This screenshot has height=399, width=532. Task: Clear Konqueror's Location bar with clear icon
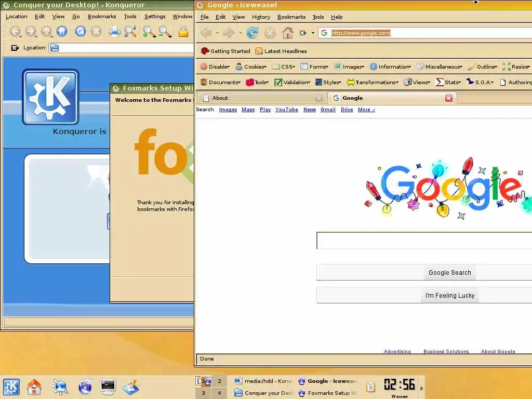[15, 48]
